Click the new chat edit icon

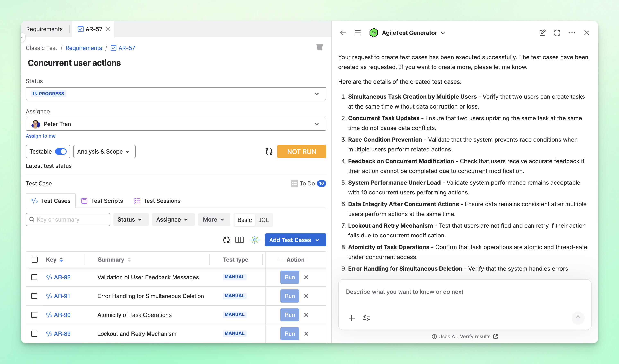(x=542, y=33)
